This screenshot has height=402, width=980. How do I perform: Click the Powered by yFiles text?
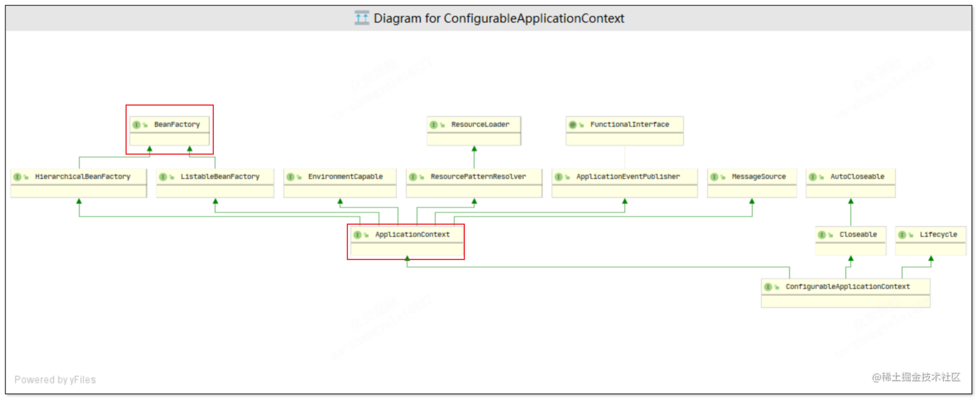pyautogui.click(x=55, y=380)
